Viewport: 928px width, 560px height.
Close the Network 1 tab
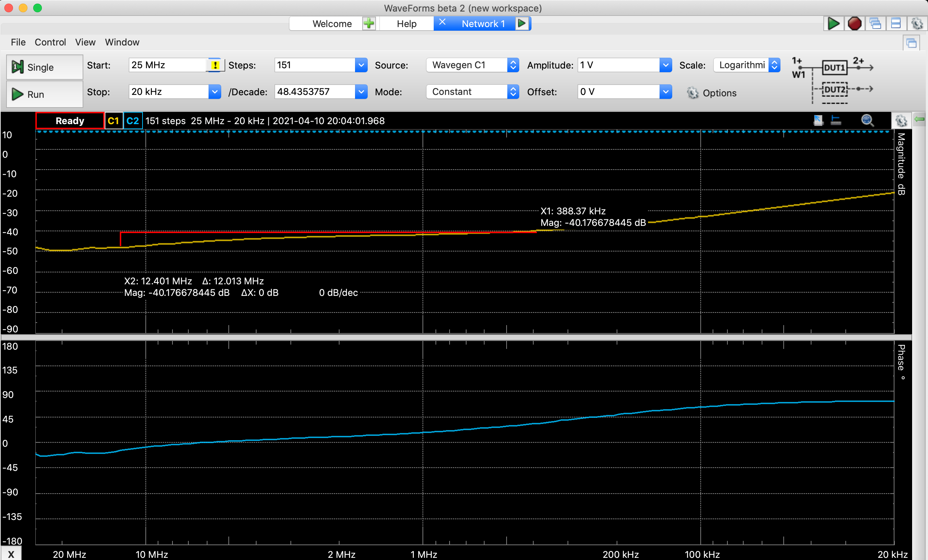[442, 22]
